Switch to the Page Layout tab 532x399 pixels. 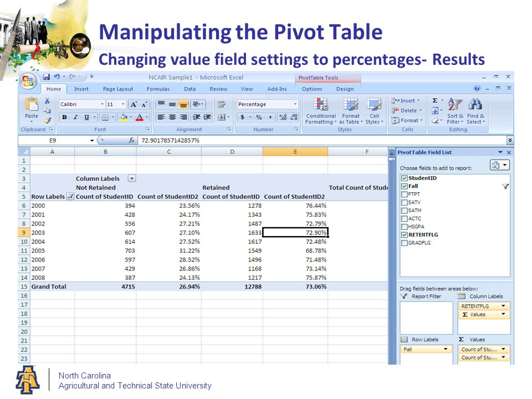click(117, 89)
